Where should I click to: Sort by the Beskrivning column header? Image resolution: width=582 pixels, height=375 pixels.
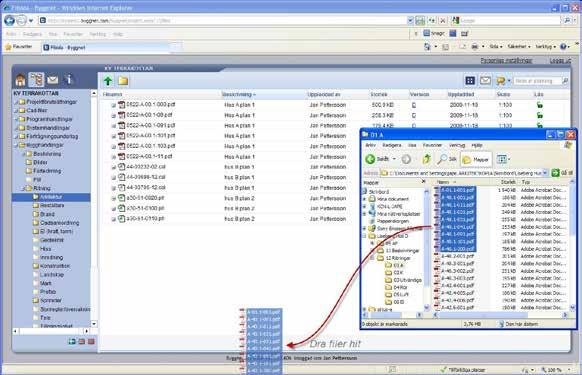[239, 95]
